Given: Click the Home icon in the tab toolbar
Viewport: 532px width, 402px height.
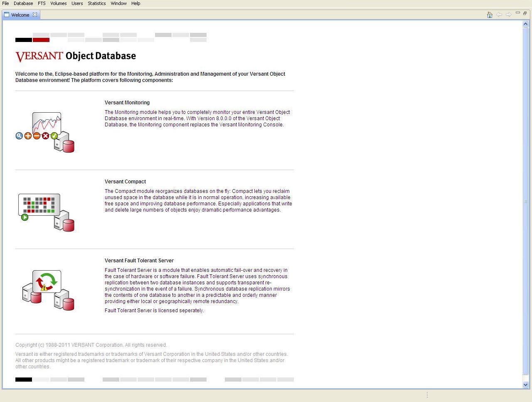Looking at the screenshot, I should click(490, 15).
